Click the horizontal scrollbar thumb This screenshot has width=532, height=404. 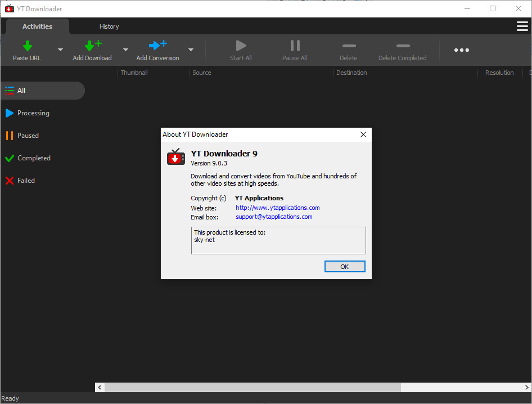(x=253, y=387)
